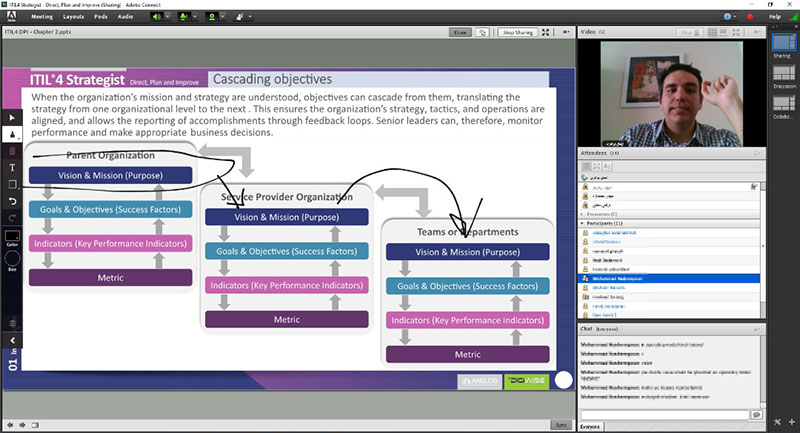
Task: Click the chat message input field
Action: pos(664,415)
